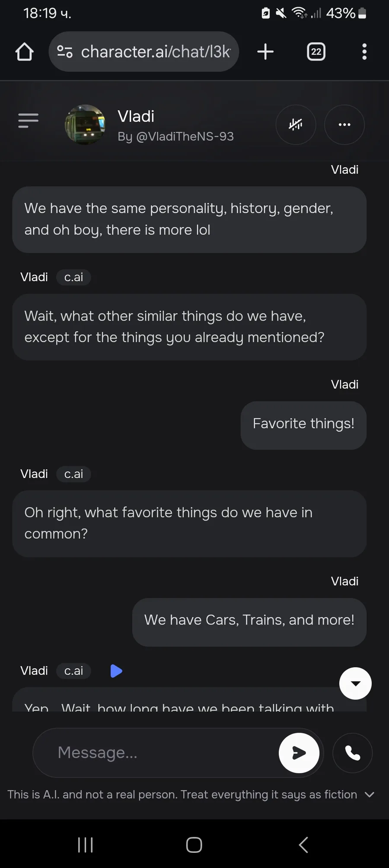The image size is (389, 868).
Task: Send the message
Action: click(x=299, y=753)
